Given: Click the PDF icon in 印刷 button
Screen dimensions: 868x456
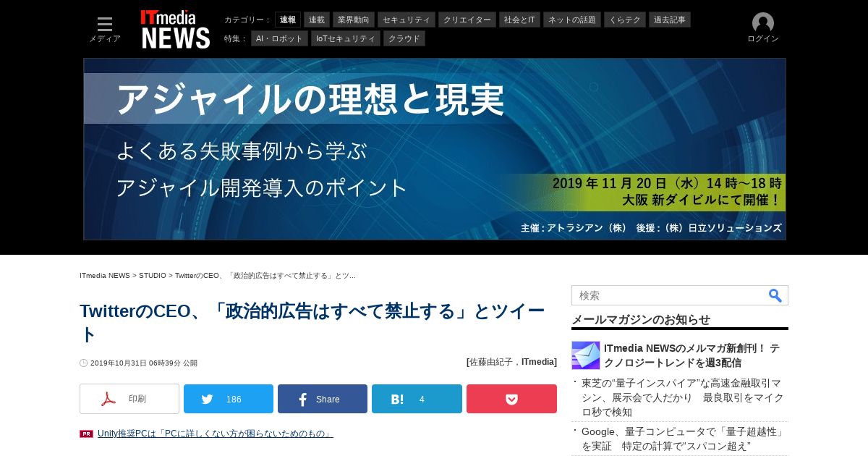Looking at the screenshot, I should coord(109,399).
